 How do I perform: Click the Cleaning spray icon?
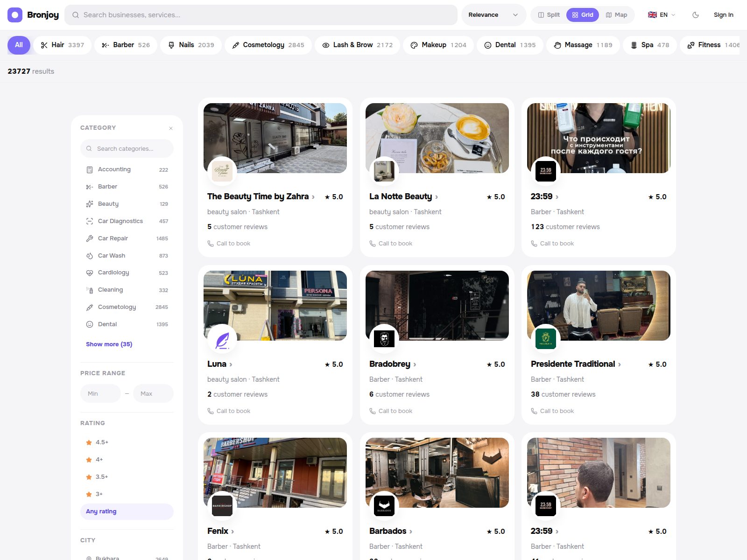click(90, 290)
